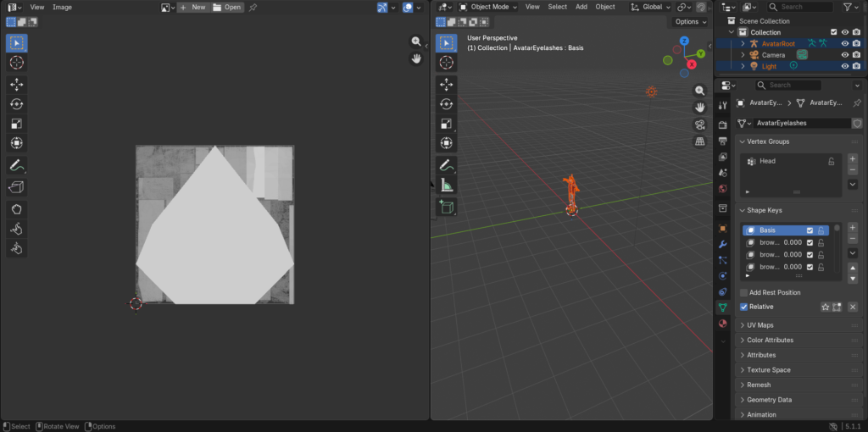
Task: Add a new vertex group with plus
Action: tap(853, 158)
